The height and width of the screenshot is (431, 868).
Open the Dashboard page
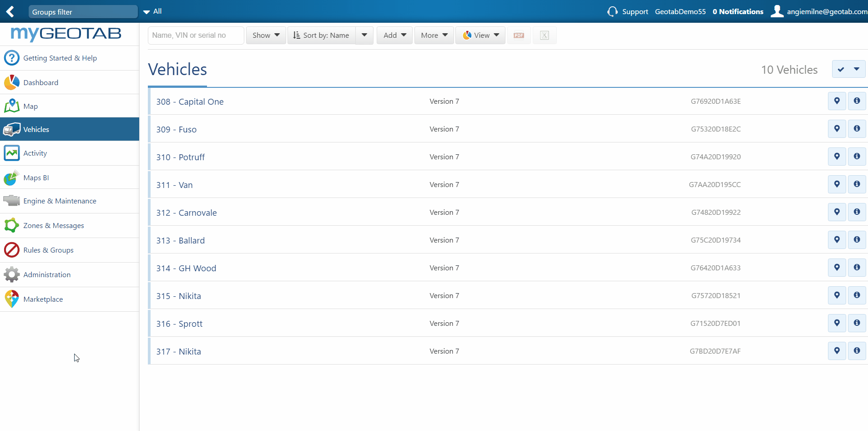coord(70,82)
